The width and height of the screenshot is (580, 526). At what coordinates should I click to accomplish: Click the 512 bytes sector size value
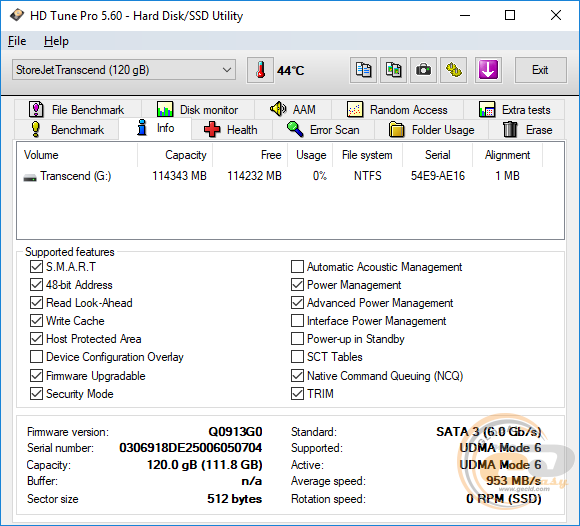[x=235, y=499]
